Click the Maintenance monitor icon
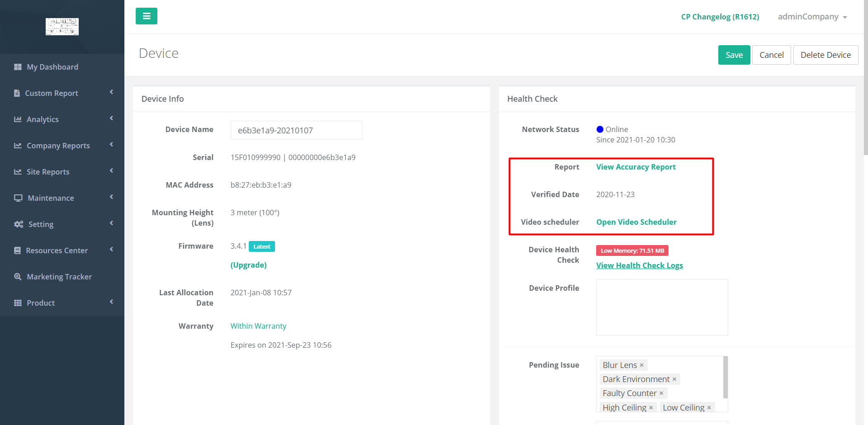 [18, 198]
